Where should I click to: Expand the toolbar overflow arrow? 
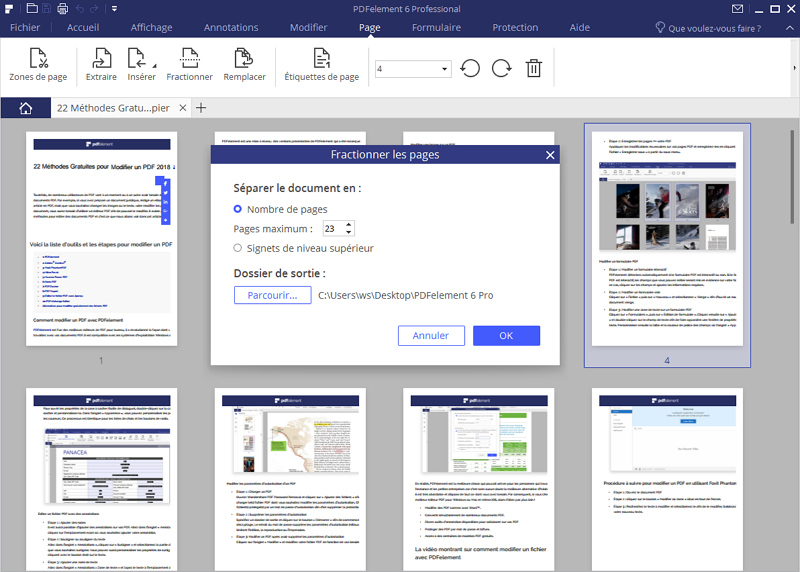794,68
